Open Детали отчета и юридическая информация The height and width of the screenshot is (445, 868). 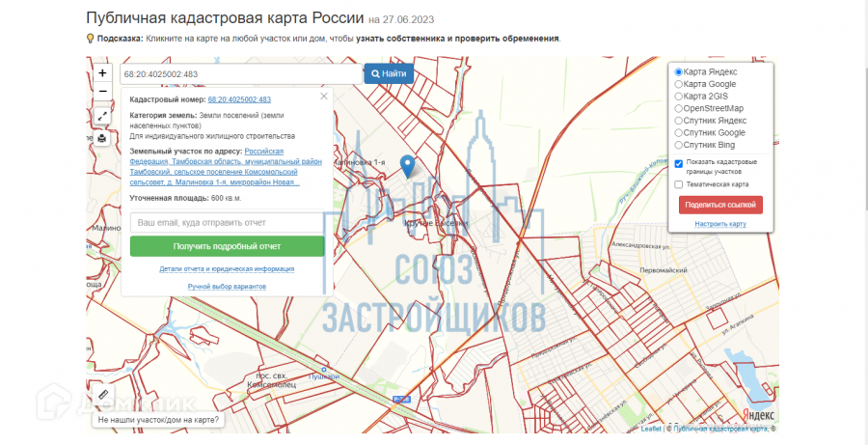point(227,268)
